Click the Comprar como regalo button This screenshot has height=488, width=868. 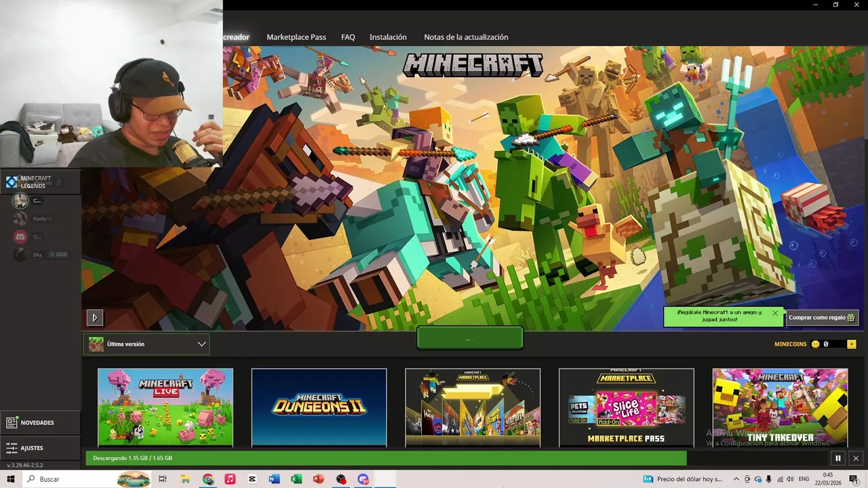pyautogui.click(x=822, y=317)
